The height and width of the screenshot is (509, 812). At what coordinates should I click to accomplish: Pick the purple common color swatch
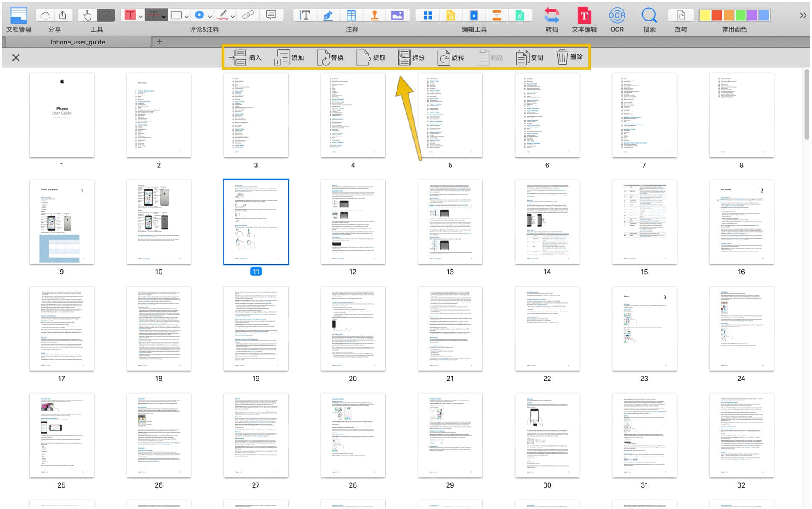(752, 15)
